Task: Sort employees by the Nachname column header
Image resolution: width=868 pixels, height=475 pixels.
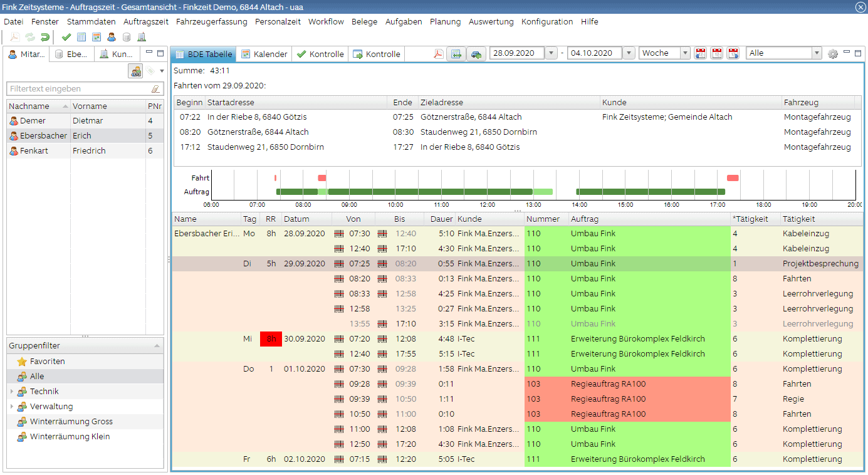Action: (x=38, y=107)
